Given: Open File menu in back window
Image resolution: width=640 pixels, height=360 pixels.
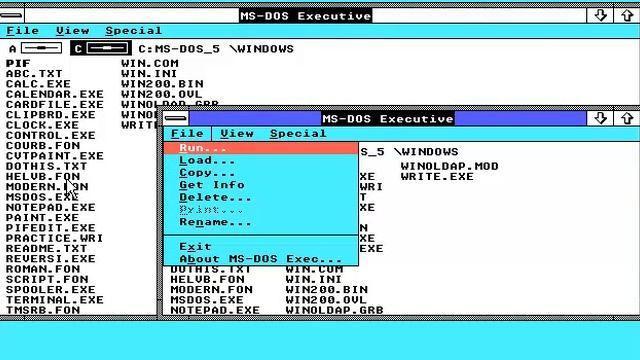Looking at the screenshot, I should (22, 31).
